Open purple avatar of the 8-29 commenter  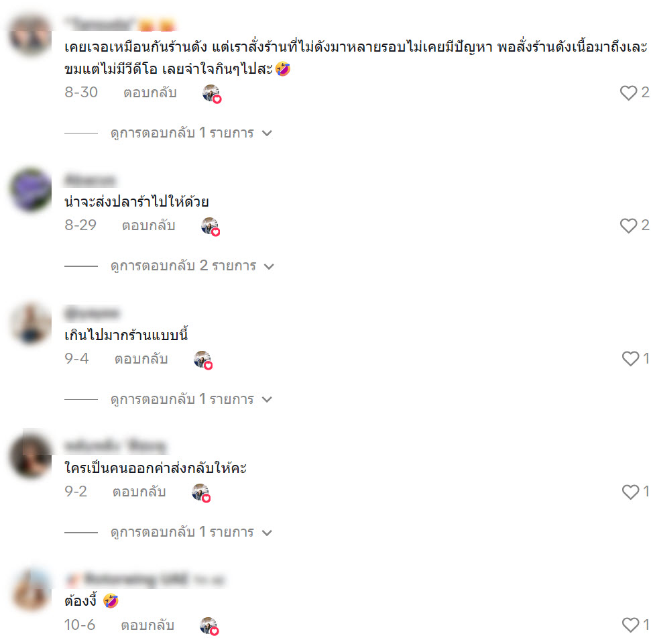coord(30,190)
